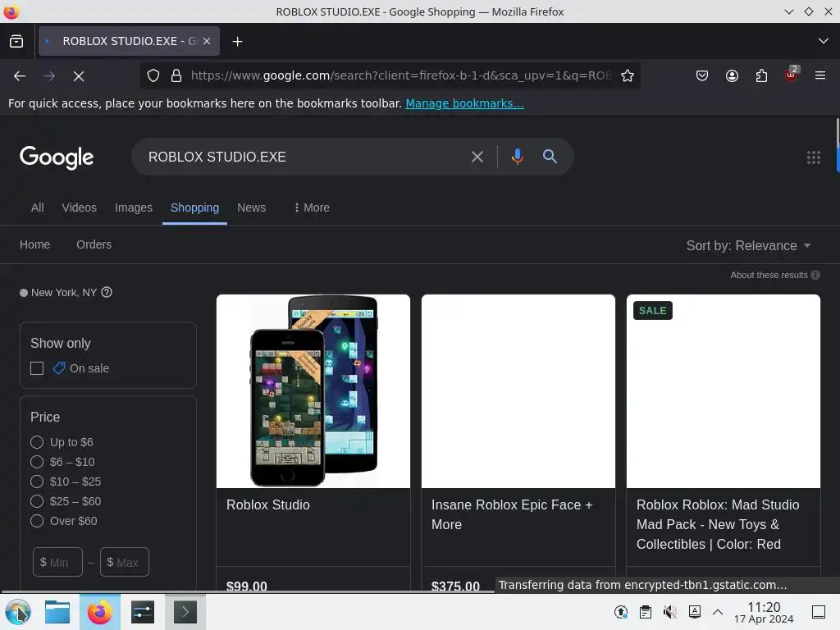Click the updates tray icon
Screen dimensions: 840x630
[621, 612]
